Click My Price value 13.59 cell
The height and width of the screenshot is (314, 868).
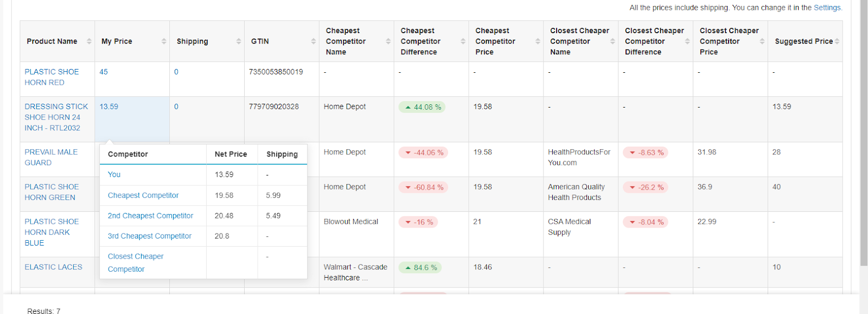(109, 107)
